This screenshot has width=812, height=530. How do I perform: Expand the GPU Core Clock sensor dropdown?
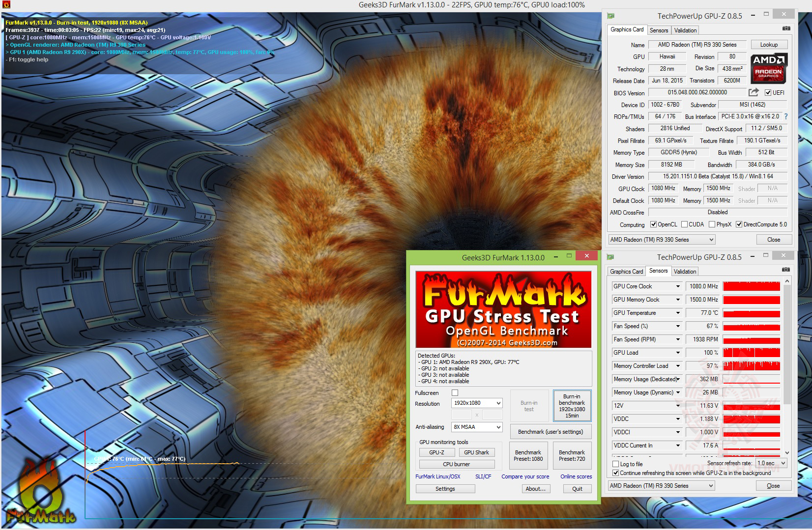pyautogui.click(x=678, y=286)
